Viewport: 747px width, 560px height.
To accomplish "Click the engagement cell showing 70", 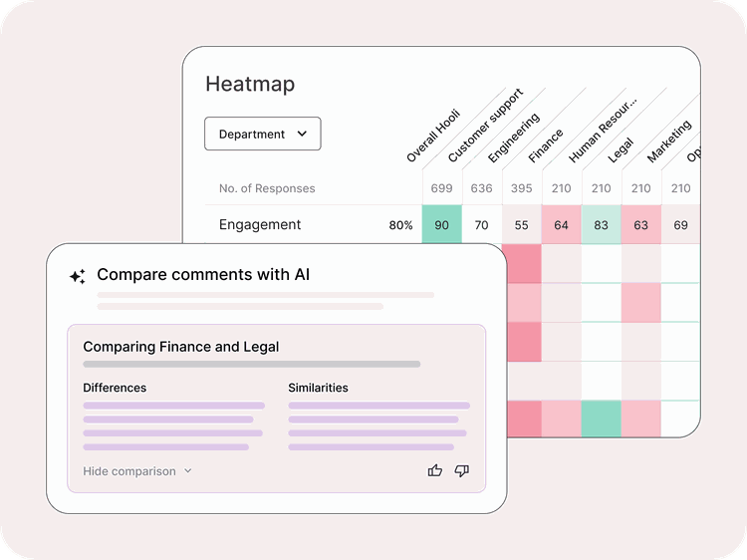I will (x=482, y=225).
